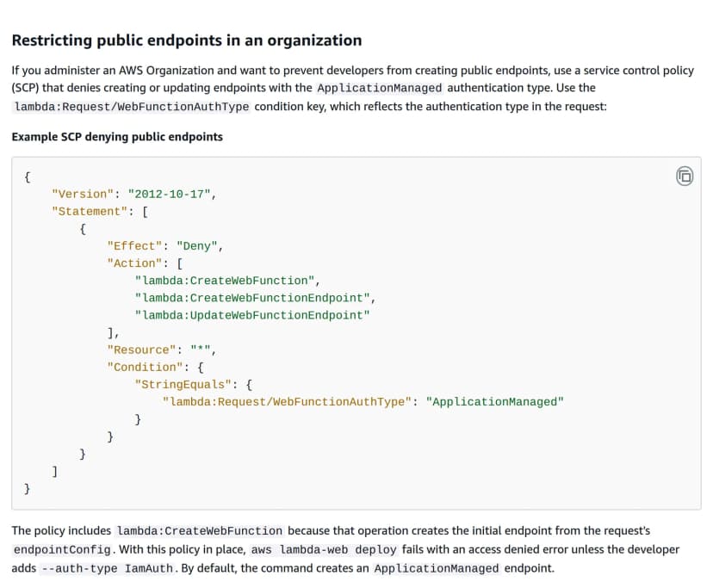Screen dimensions: 713x588
Task: Click the "lambda:CreateWebFunction" action line in code
Action: point(225,281)
